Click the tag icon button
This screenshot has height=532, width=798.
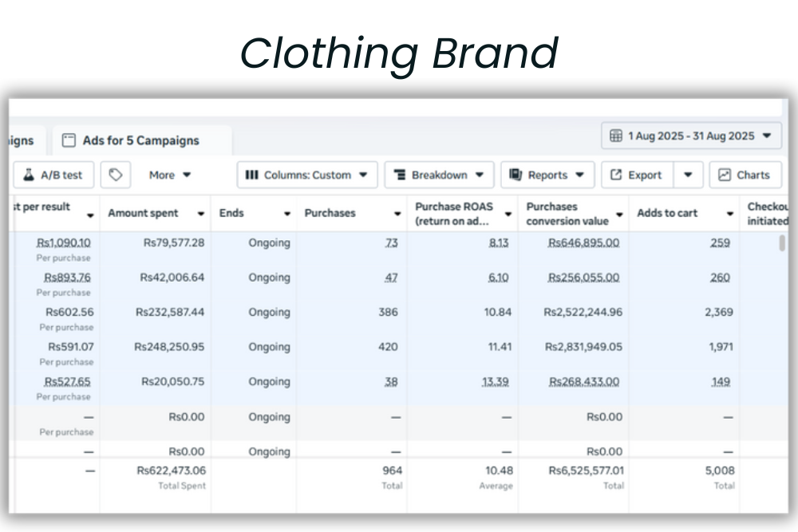[116, 175]
